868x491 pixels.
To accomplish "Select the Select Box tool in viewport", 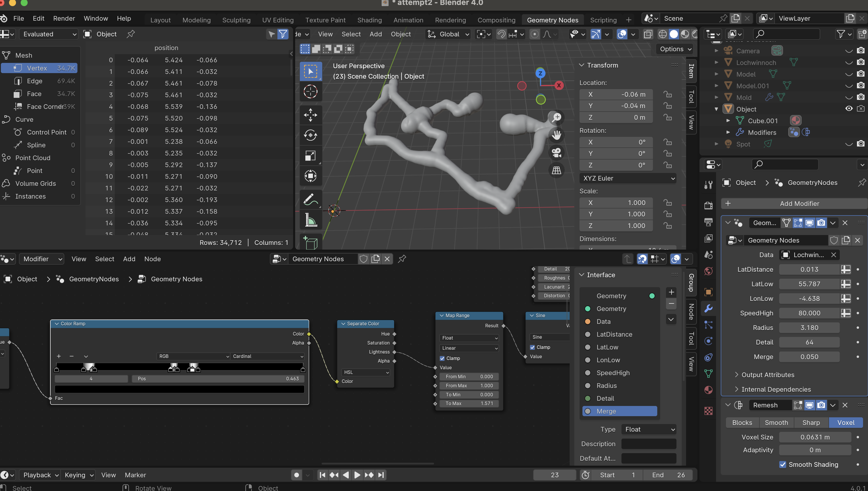I will (310, 71).
